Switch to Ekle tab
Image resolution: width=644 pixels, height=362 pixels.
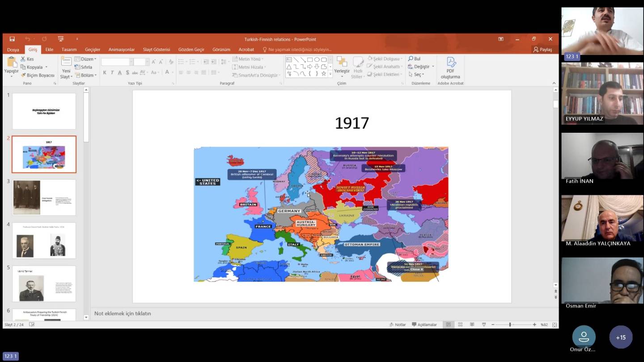click(49, 50)
